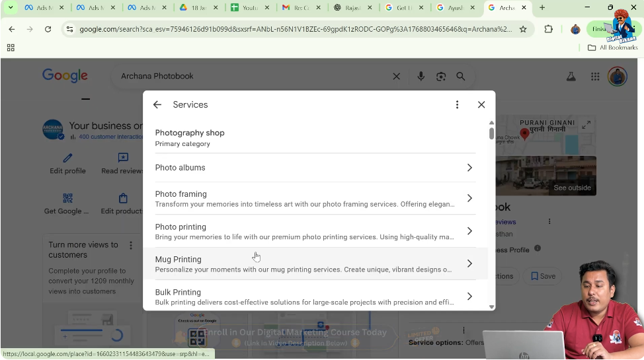Open the Google logo home link
This screenshot has height=360, width=644.
coord(65,75)
